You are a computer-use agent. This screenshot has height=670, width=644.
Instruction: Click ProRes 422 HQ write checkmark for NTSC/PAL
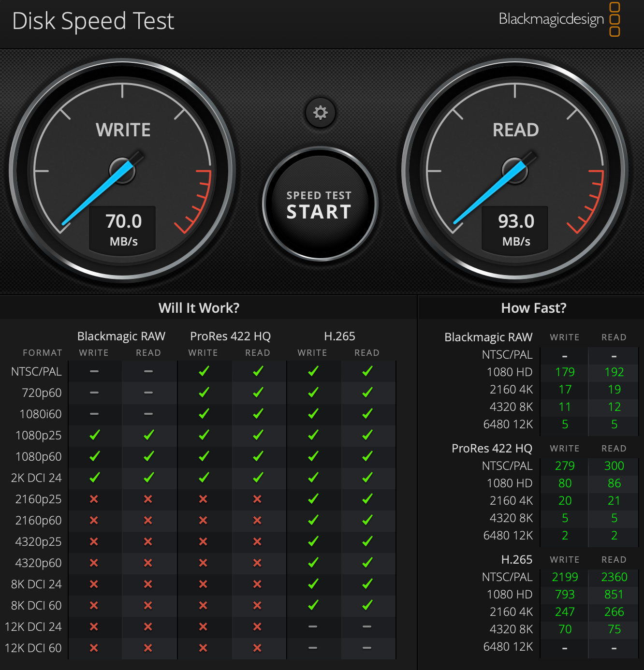point(204,371)
